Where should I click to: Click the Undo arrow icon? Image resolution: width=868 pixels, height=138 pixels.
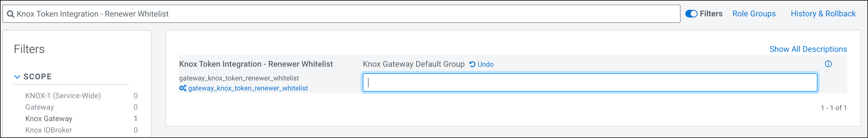(x=472, y=64)
